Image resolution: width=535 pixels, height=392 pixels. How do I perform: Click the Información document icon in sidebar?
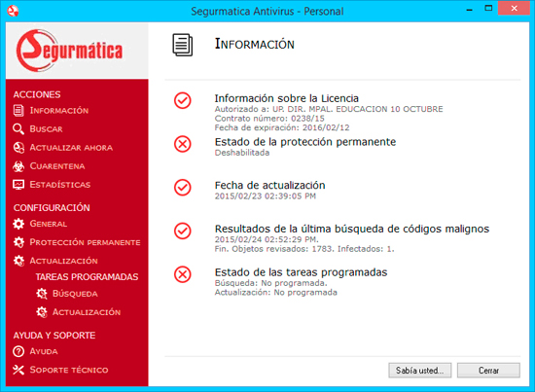click(18, 111)
